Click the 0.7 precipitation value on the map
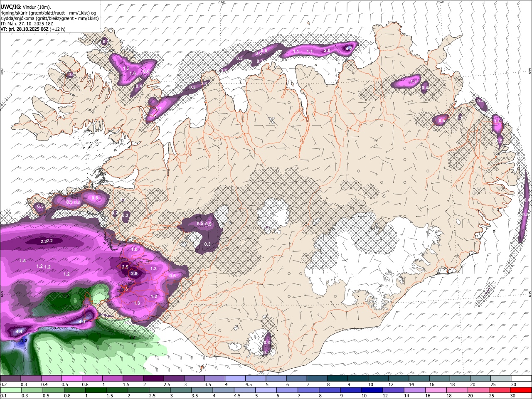This screenshot has width=532, height=399. click(x=159, y=109)
